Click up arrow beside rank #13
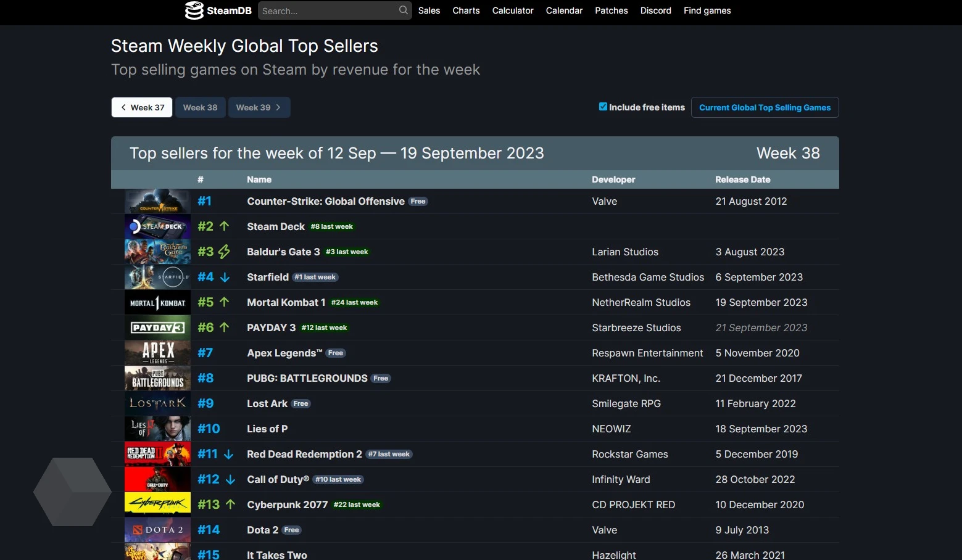 [x=230, y=504]
